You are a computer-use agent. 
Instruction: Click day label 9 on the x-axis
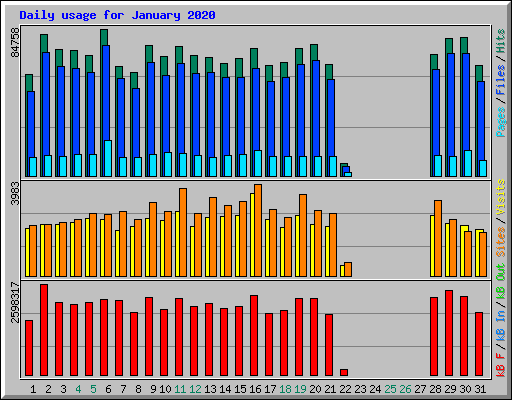(x=153, y=389)
